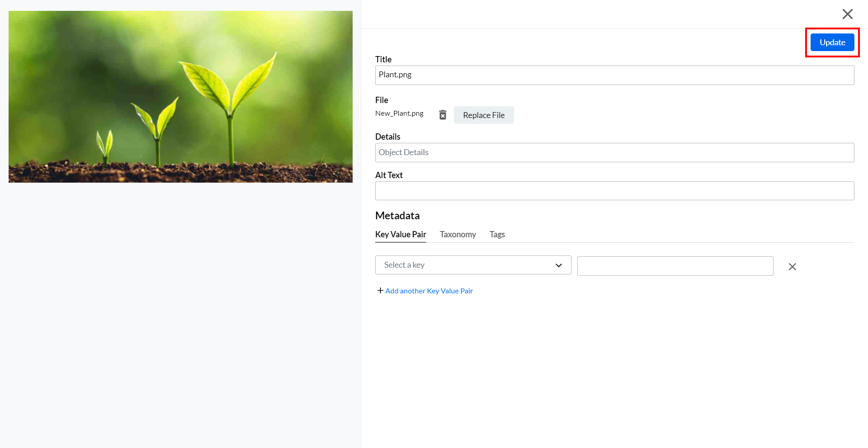Click the key value input field
Image resolution: width=868 pixels, height=448 pixels.
click(x=675, y=266)
